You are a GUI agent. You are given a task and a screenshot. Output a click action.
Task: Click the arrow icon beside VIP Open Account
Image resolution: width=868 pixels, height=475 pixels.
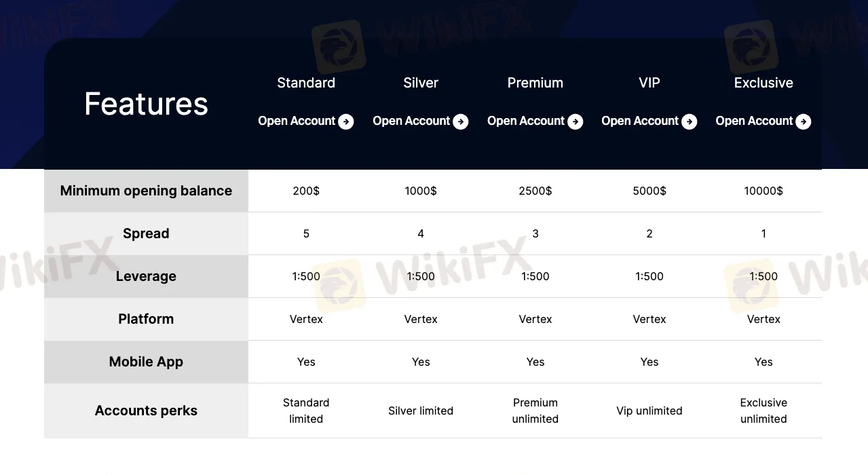pos(690,122)
